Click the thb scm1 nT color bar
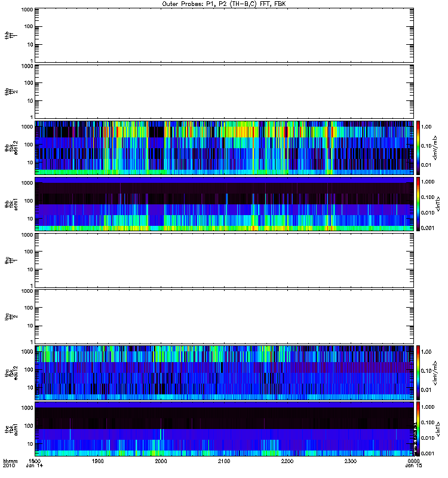The height and width of the screenshot is (478, 448). [x=418, y=204]
